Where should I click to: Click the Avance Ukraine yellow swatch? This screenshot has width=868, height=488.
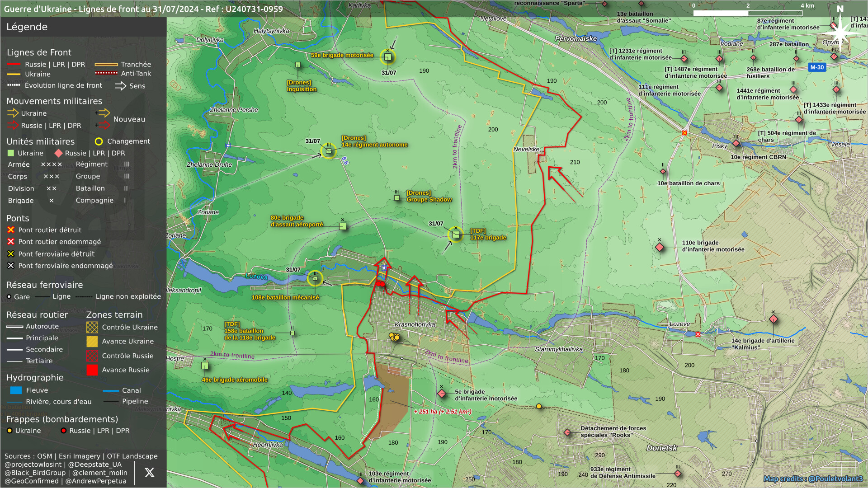point(92,342)
